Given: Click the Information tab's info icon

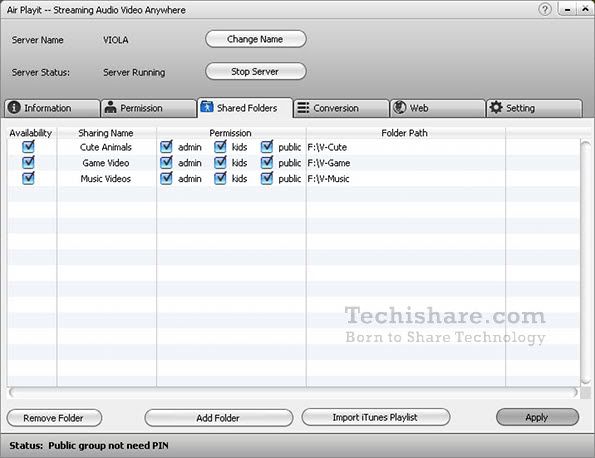Looking at the screenshot, I should tap(14, 107).
